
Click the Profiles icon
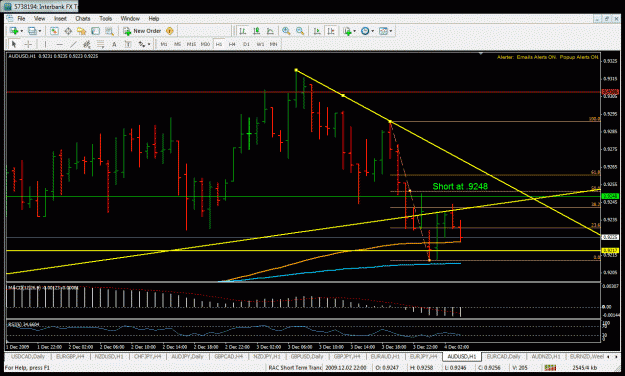(x=32, y=31)
